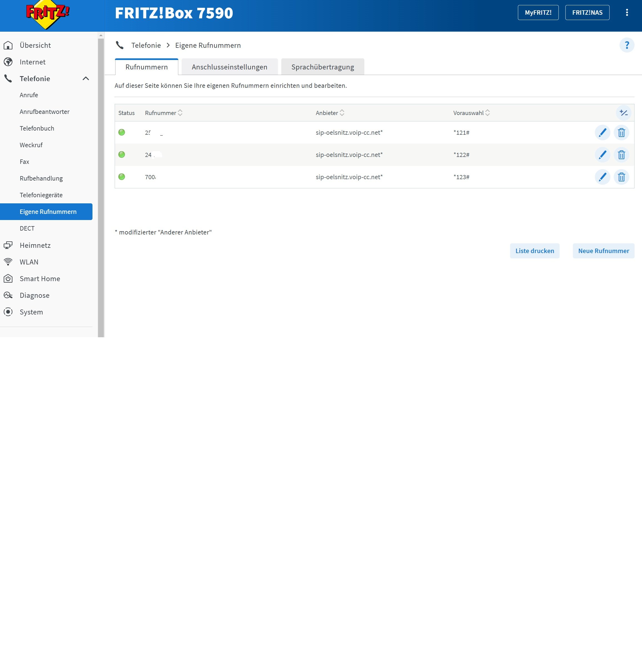Click the Neue Rufnummer button
Screen dimensions: 642x672
coord(603,251)
